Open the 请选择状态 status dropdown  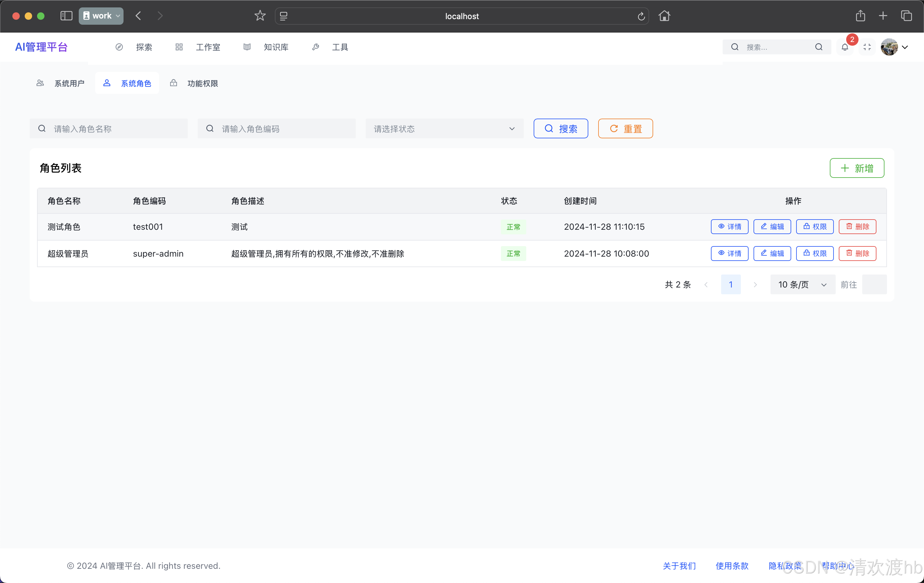click(x=444, y=128)
